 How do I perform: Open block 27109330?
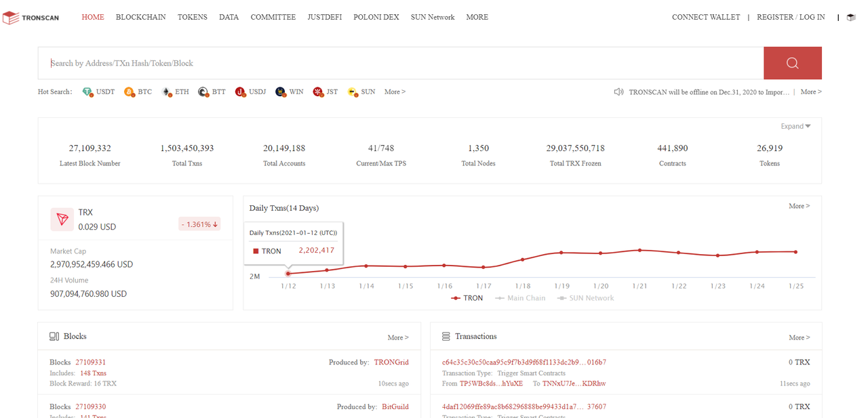(90, 407)
